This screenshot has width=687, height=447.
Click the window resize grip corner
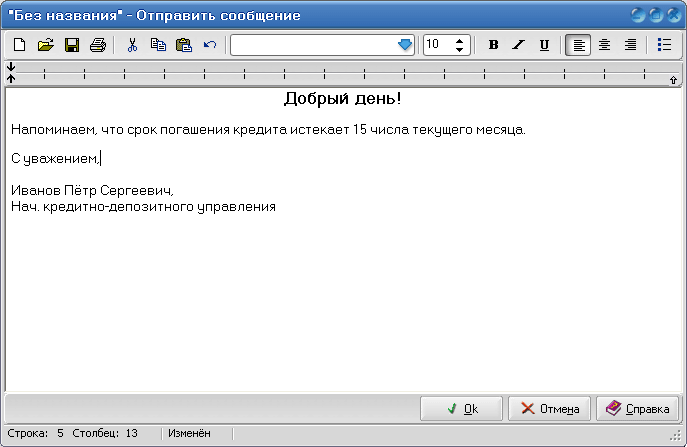point(676,435)
